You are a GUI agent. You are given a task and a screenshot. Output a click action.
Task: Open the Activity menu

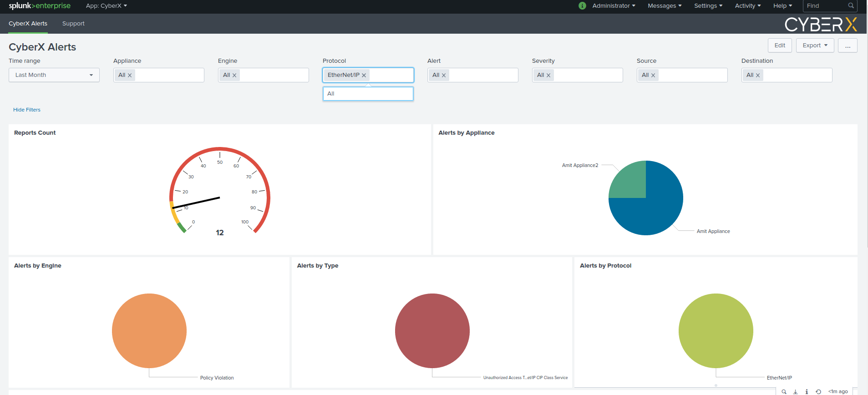pos(748,6)
